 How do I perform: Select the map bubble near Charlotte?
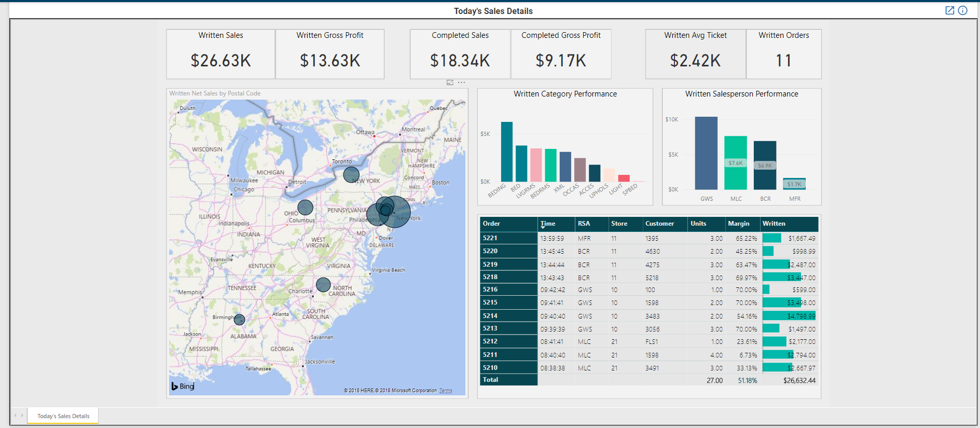(323, 284)
